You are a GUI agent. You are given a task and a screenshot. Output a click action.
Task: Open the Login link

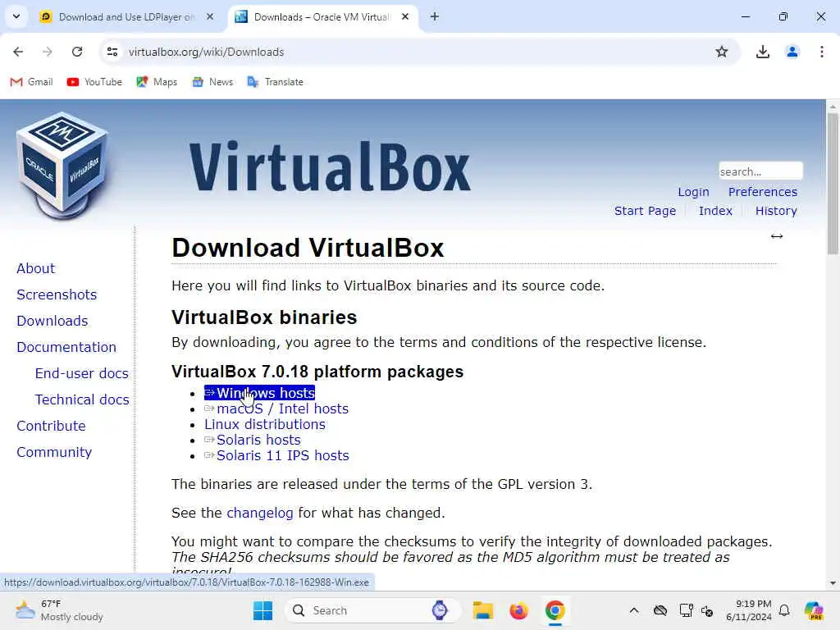pyautogui.click(x=693, y=192)
